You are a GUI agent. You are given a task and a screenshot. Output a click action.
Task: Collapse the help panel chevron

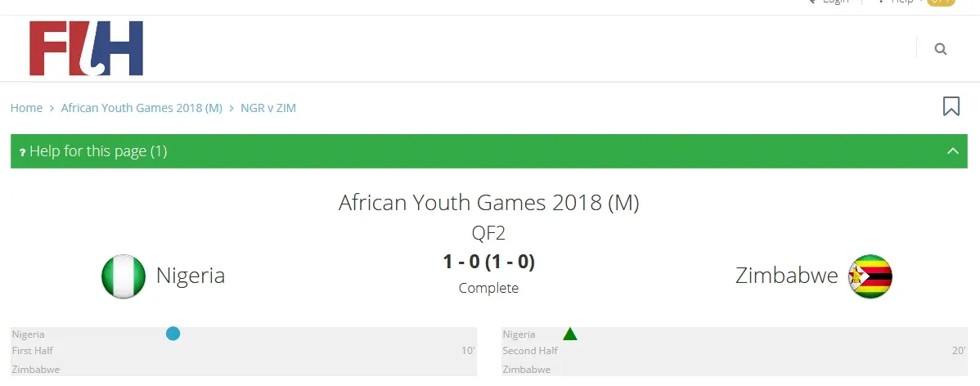pyautogui.click(x=951, y=151)
